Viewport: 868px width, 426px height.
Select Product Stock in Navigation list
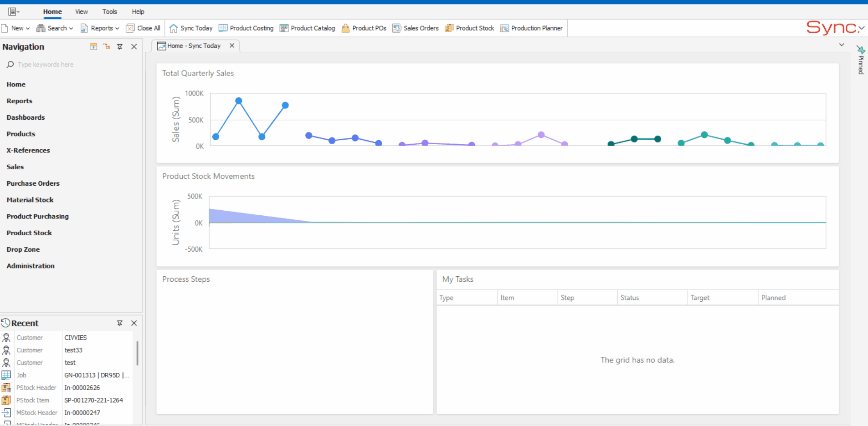click(x=29, y=233)
